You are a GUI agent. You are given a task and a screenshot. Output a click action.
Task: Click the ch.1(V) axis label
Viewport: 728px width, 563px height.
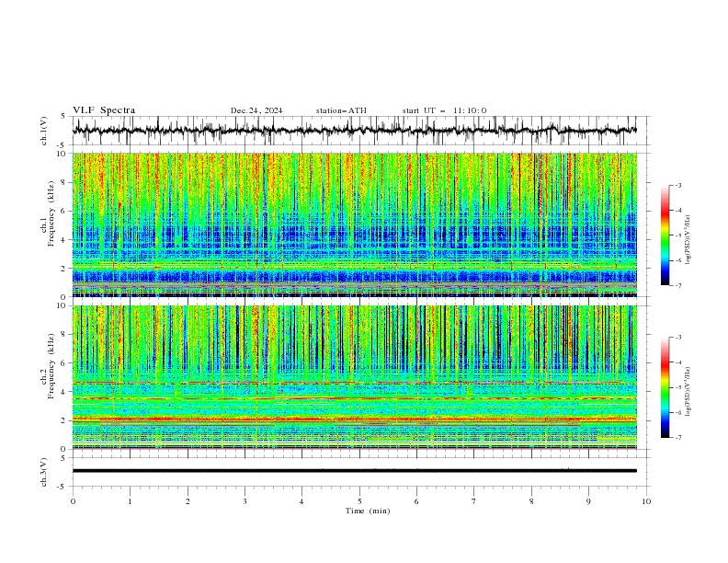(x=43, y=131)
